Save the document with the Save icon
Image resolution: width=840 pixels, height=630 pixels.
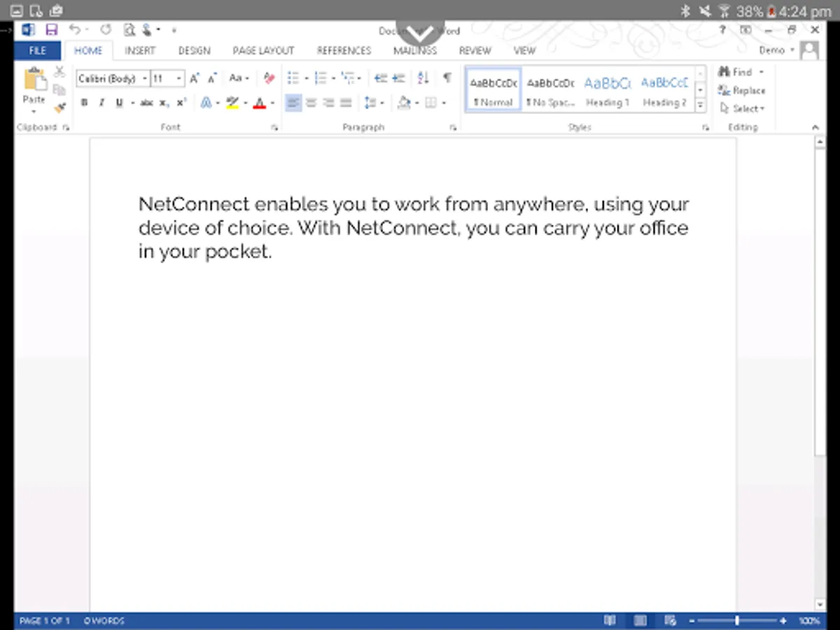tap(51, 29)
